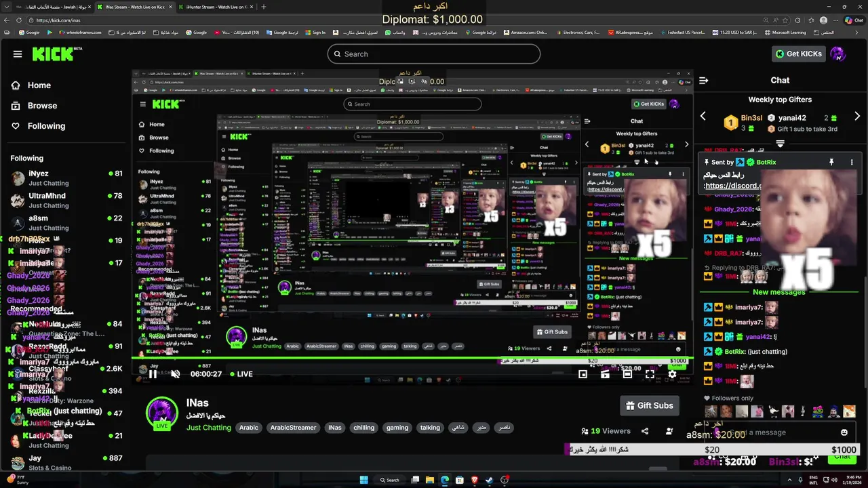The width and height of the screenshot is (868, 488).
Task: Collapse the chat panel
Action: click(x=704, y=81)
